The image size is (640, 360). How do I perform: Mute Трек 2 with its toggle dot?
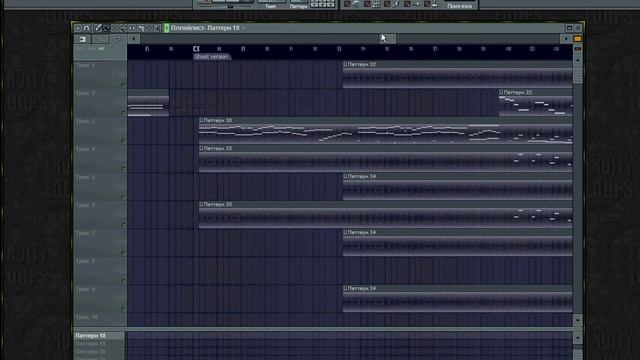tap(123, 113)
